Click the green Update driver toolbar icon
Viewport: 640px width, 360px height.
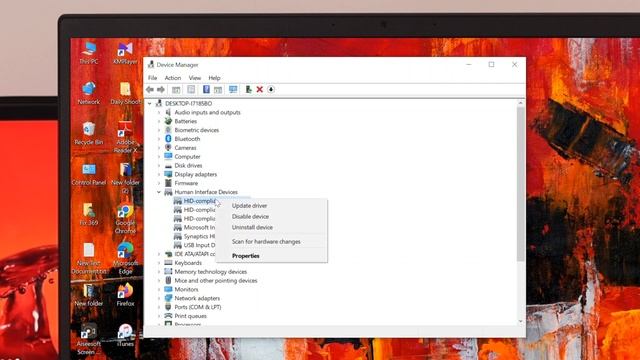tap(248, 89)
